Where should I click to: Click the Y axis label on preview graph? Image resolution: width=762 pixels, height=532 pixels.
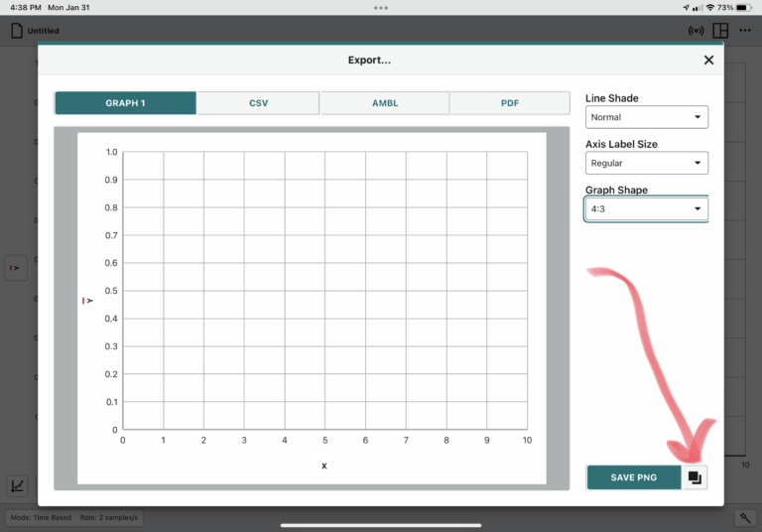87,301
